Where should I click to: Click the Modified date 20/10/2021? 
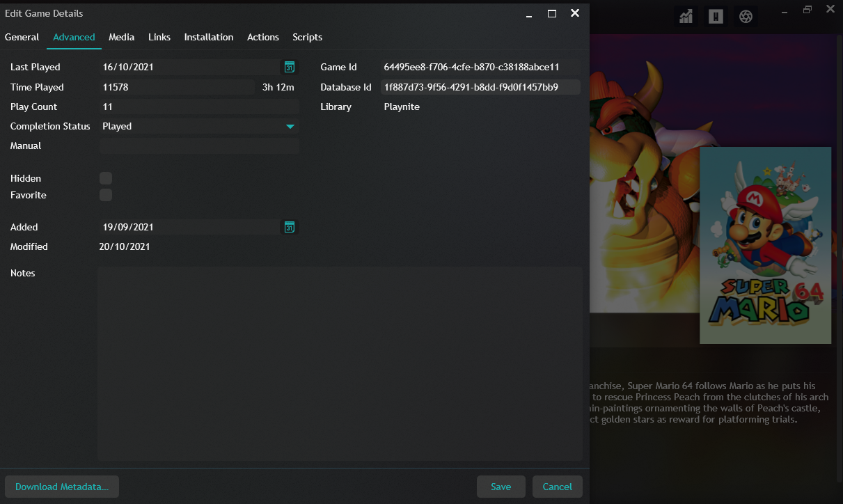coord(125,246)
